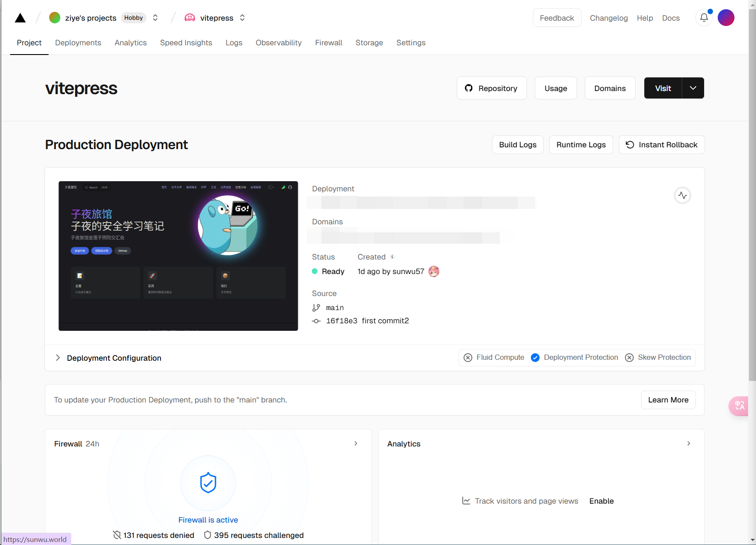Open the Logs tab
Image resolution: width=756 pixels, height=545 pixels.
[234, 43]
